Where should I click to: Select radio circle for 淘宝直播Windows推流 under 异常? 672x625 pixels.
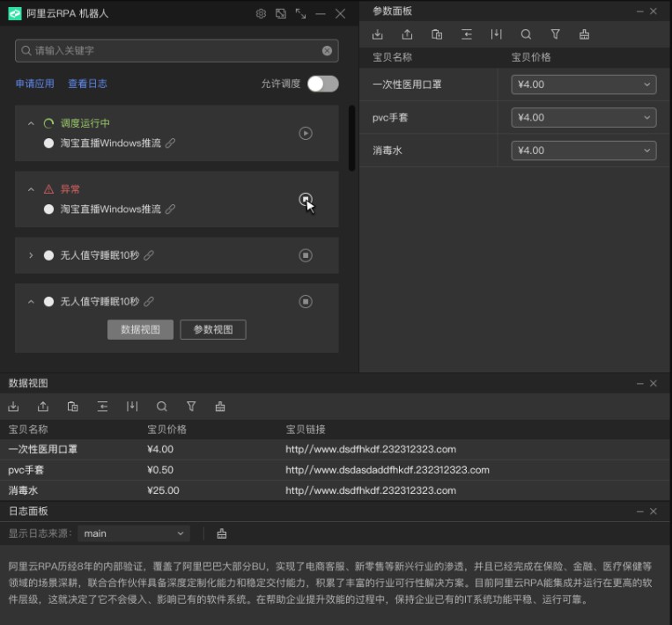tap(48, 209)
